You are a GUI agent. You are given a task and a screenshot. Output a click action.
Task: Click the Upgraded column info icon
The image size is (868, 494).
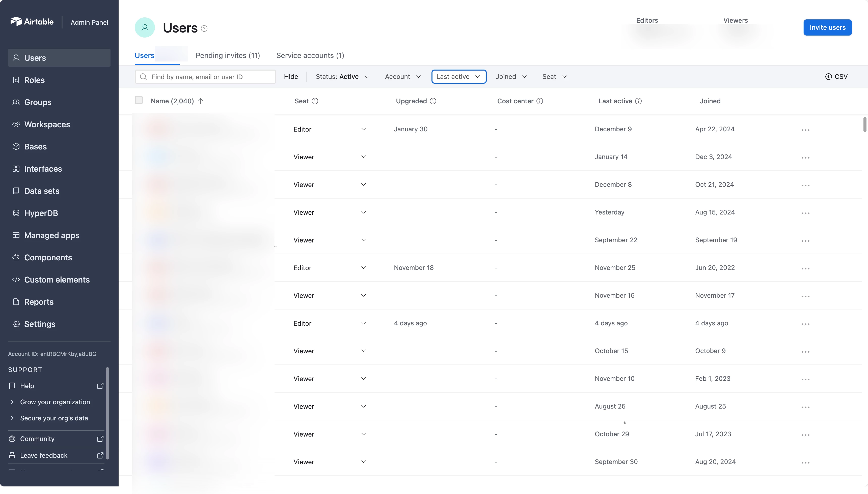pyautogui.click(x=433, y=101)
